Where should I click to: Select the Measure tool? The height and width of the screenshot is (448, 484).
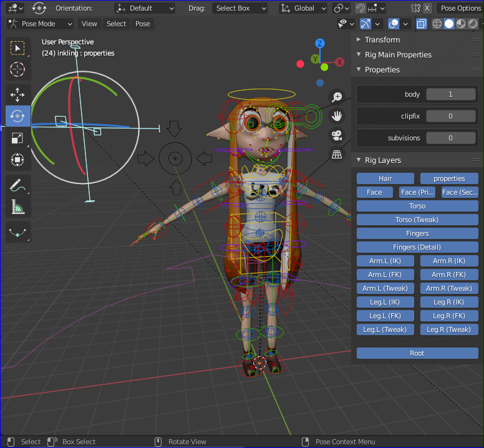pos(17,207)
